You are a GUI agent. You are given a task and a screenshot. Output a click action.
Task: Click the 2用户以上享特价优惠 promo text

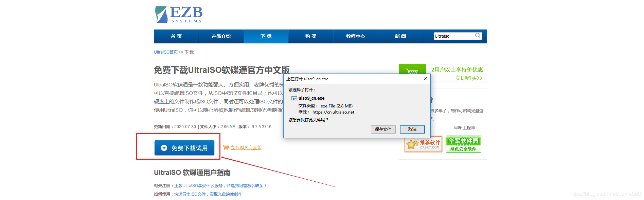click(457, 69)
